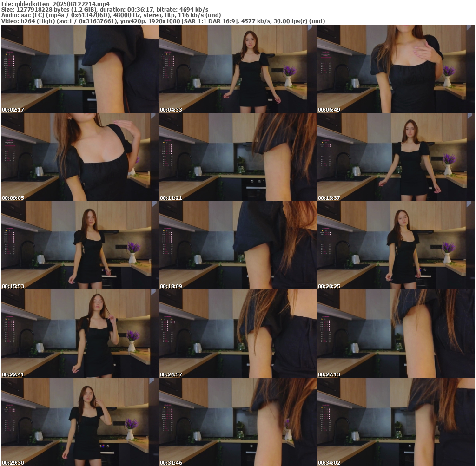
Task: Select the thumbnail labeled 00:18:09
Action: (238, 245)
